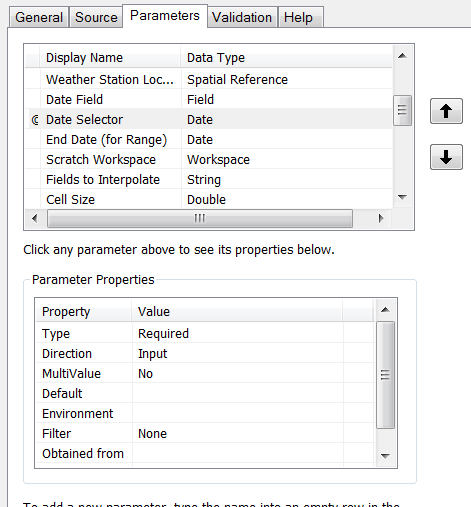Click the parameter list horizontal scrollbar thumb
The width and height of the screenshot is (471, 507).
coord(200,218)
